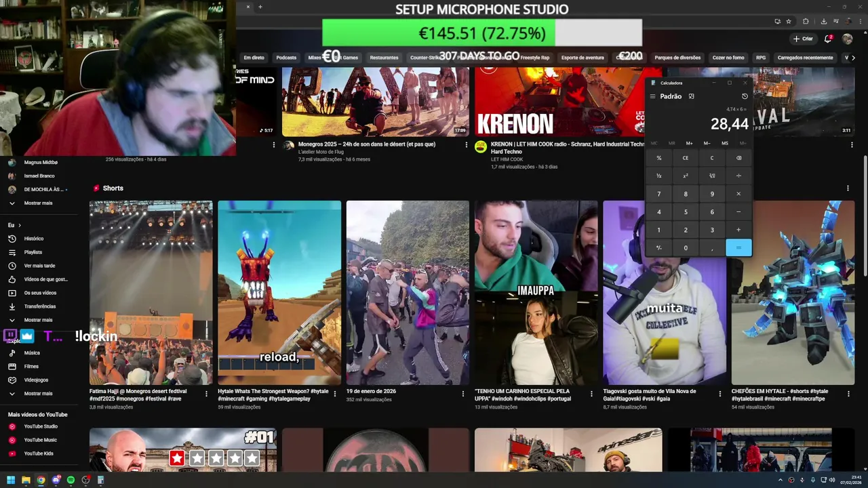Click the C clear key in Calculator
868x488 pixels.
pyautogui.click(x=712, y=158)
